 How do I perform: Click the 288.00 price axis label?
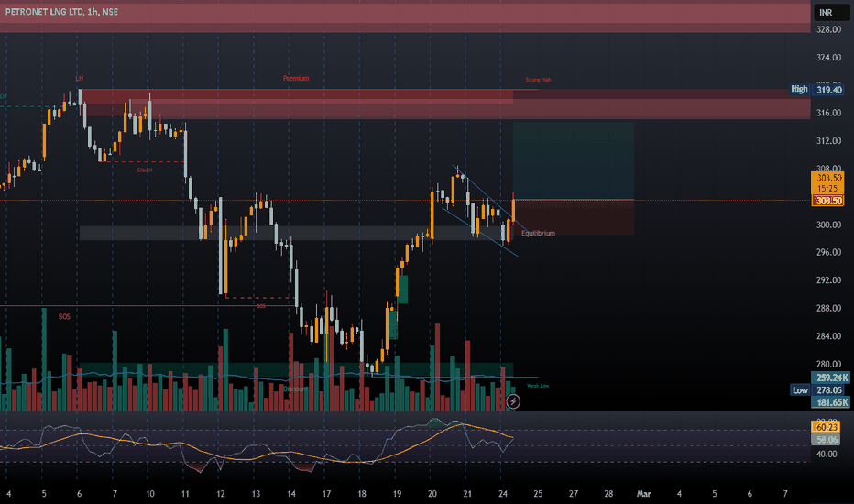(x=828, y=309)
